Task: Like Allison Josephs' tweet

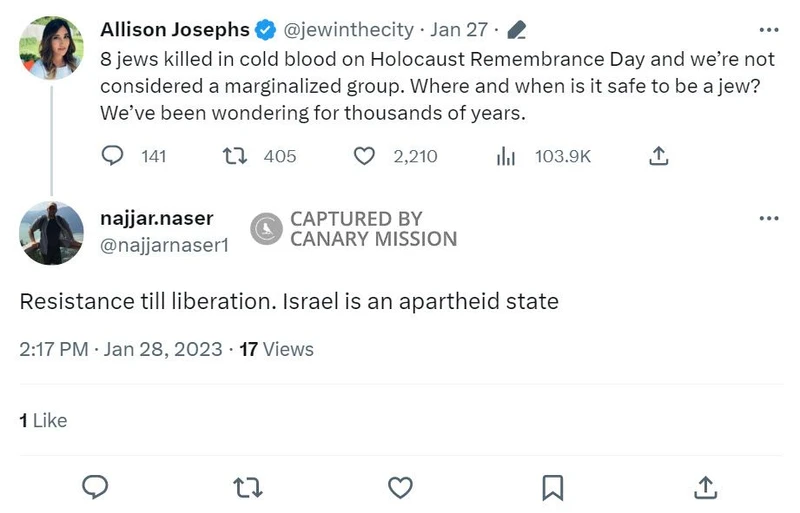Action: pyautogui.click(x=365, y=156)
